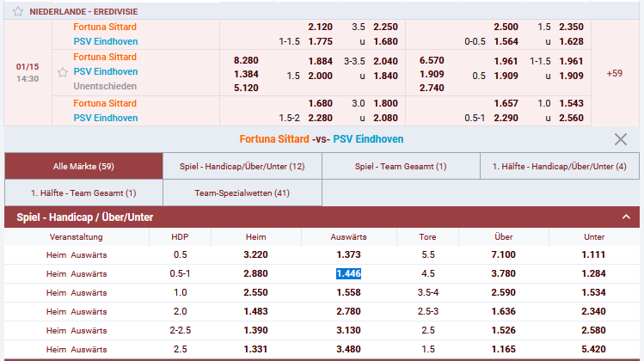Viewport: 644px width, 361px height.
Task: Bet over 3.5-4 goals at 2.590
Action: (503, 292)
